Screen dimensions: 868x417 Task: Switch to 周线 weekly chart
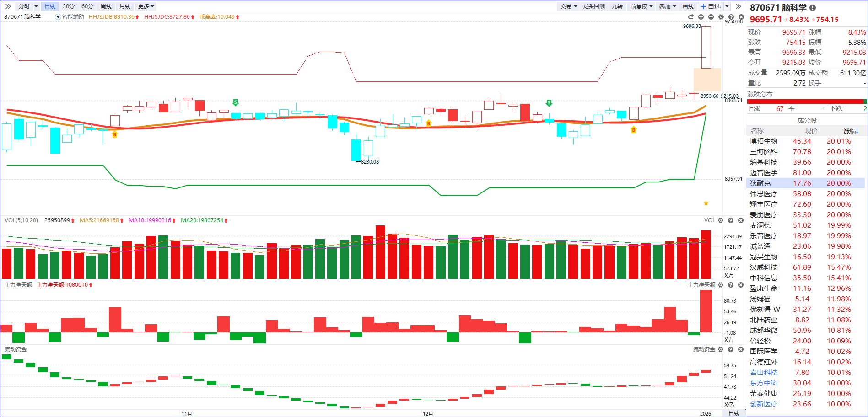pyautogui.click(x=106, y=6)
